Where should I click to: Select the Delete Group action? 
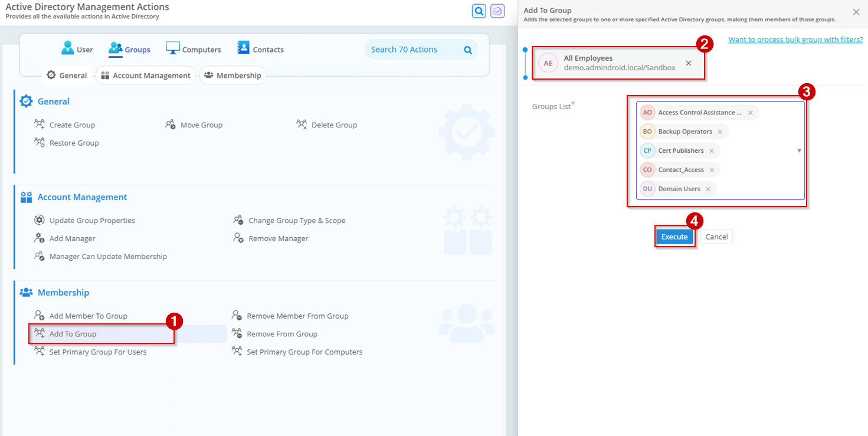[x=334, y=124]
